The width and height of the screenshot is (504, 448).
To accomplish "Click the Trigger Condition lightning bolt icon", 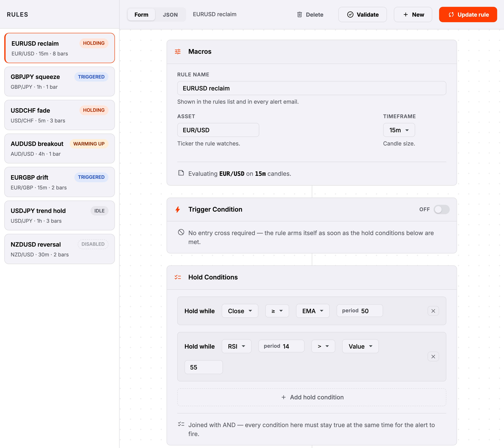I will point(178,209).
